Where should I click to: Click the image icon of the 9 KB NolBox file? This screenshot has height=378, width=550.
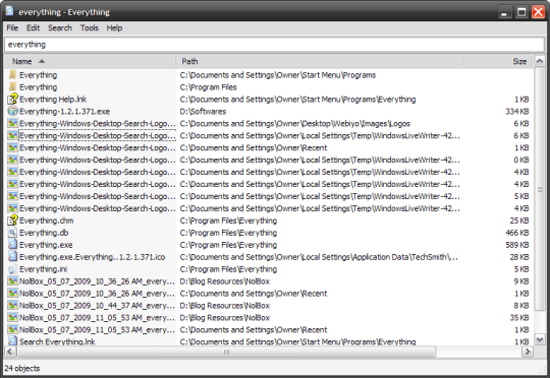pos(13,281)
